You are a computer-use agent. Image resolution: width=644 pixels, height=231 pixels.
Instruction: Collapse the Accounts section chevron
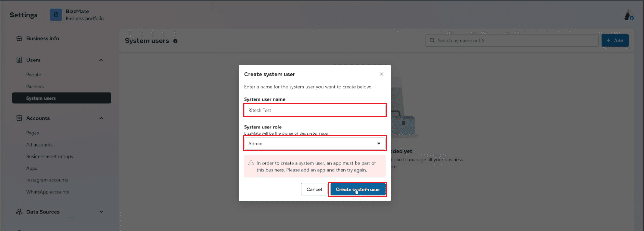101,118
